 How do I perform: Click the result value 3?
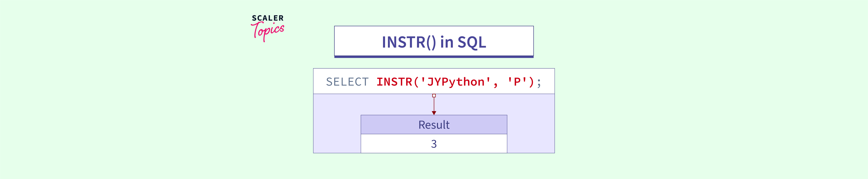click(434, 144)
